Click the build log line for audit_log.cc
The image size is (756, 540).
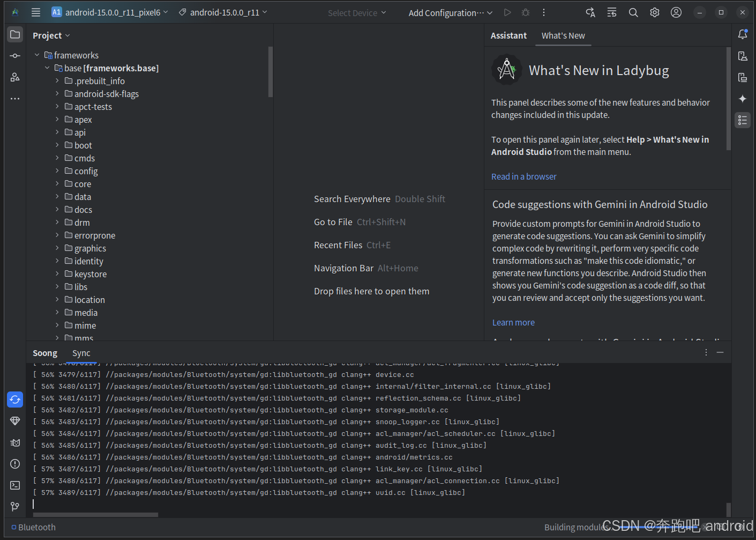tap(260, 445)
